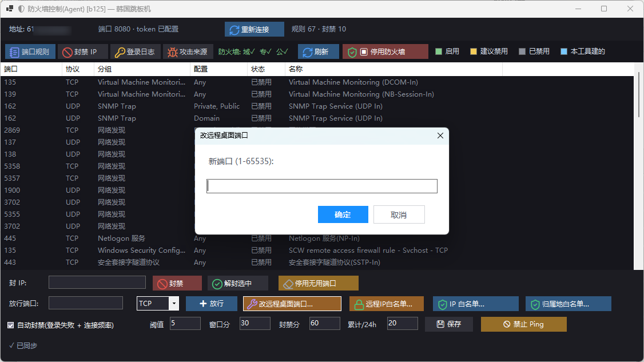Sort by the 分组 column header
Viewport: 644px width, 362px height.
[x=142, y=69]
